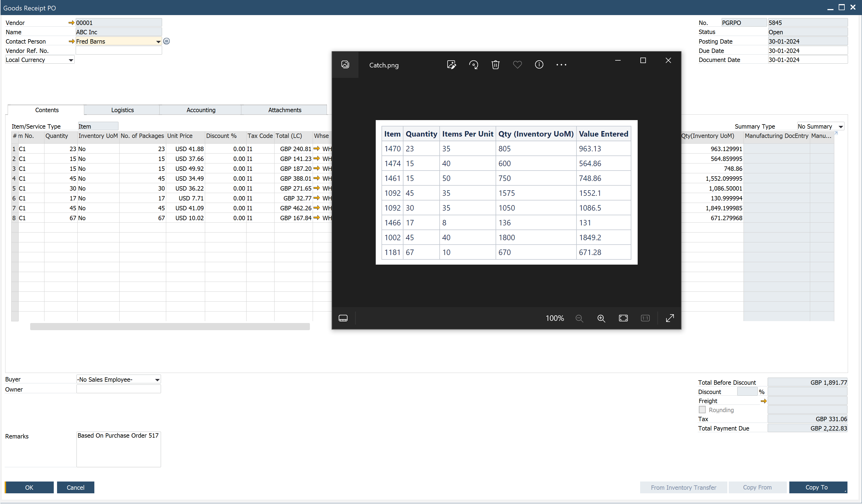
Task: Switch to the Logistics tab
Action: tap(122, 110)
